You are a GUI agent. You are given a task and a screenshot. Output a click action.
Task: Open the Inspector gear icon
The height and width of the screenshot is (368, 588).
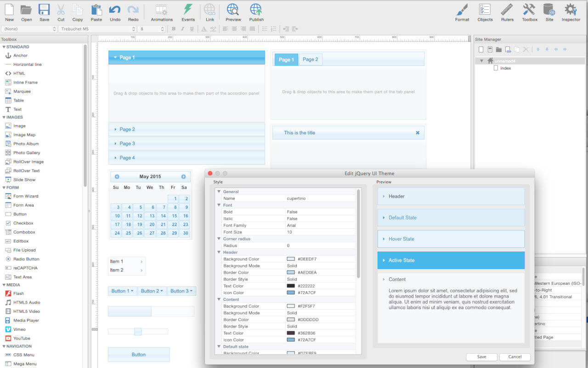571,10
